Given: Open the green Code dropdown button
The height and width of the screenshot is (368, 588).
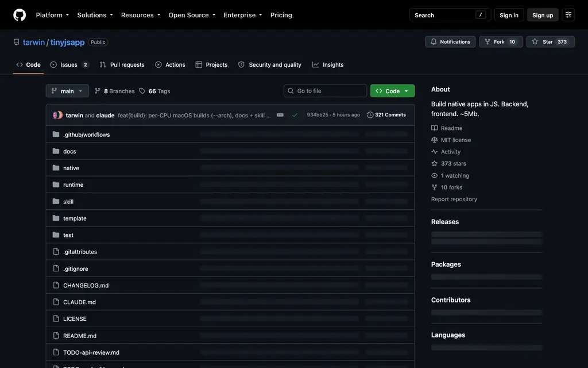Looking at the screenshot, I should coord(392,91).
